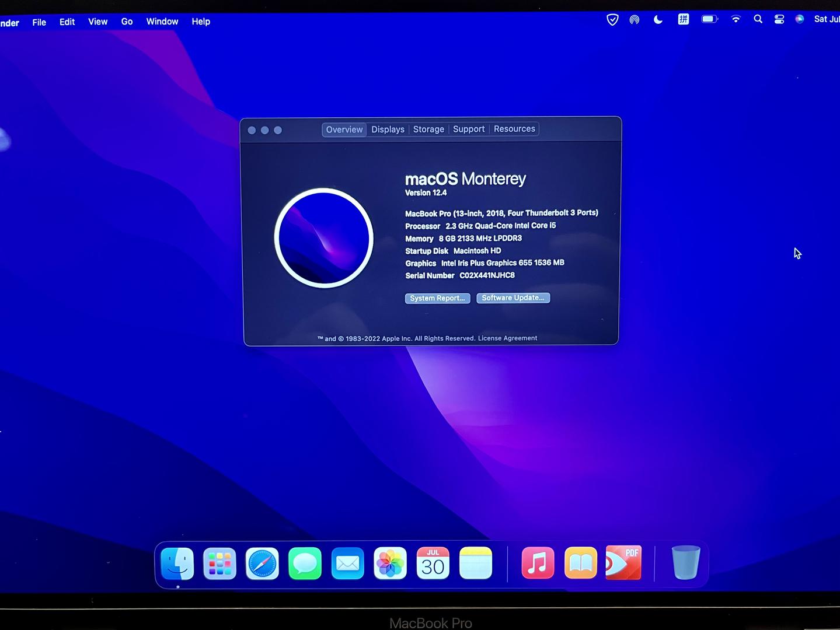Open Mail app in the Dock
Viewport: 840px width, 630px height.
pos(347,563)
